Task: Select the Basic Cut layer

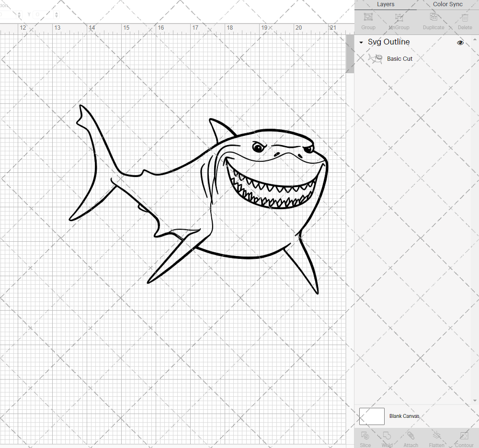Action: [x=399, y=58]
